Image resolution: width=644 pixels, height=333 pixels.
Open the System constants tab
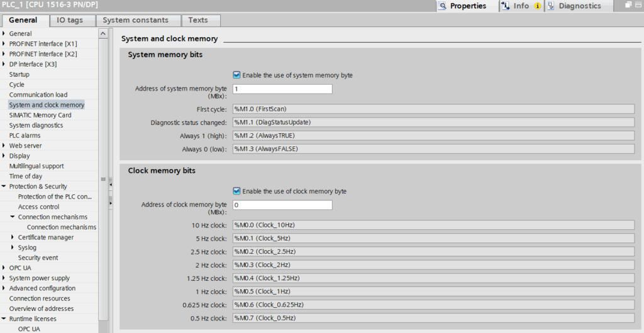135,20
